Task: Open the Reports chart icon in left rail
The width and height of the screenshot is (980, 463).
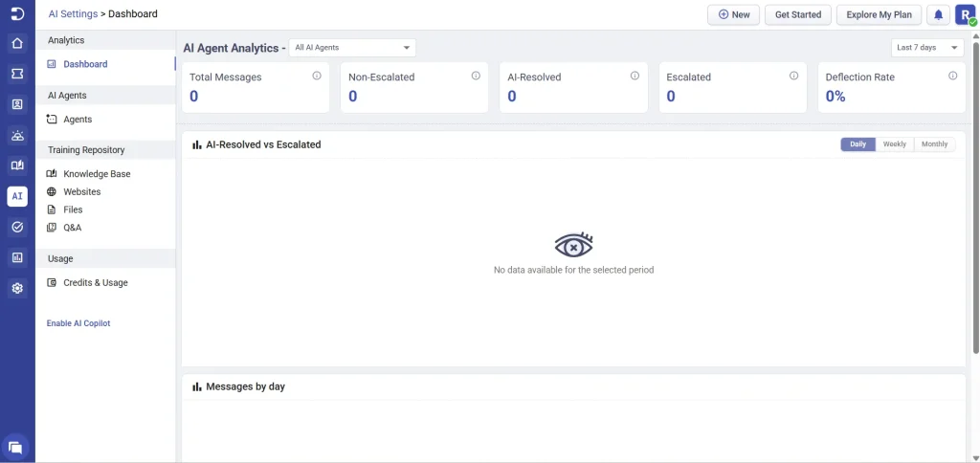Action: coord(17,257)
